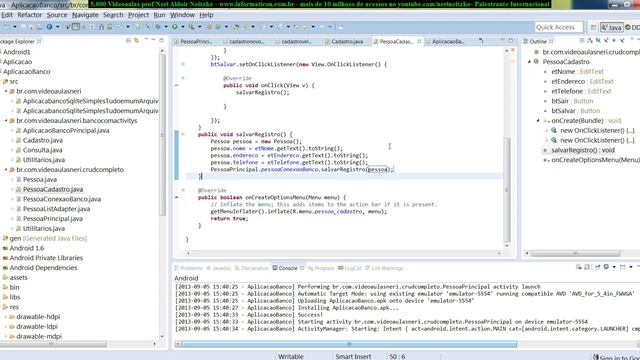Click Smart Insert in status bar
This screenshot has width=640, height=360.
(353, 356)
